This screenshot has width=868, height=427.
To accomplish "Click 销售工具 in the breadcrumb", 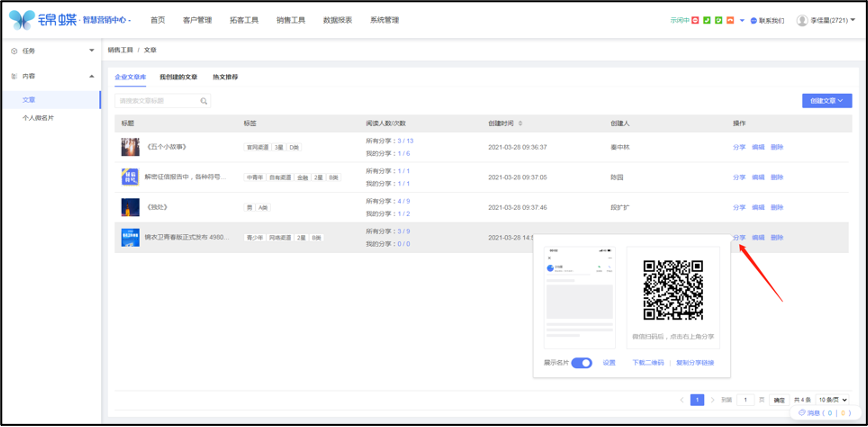I will tap(121, 50).
